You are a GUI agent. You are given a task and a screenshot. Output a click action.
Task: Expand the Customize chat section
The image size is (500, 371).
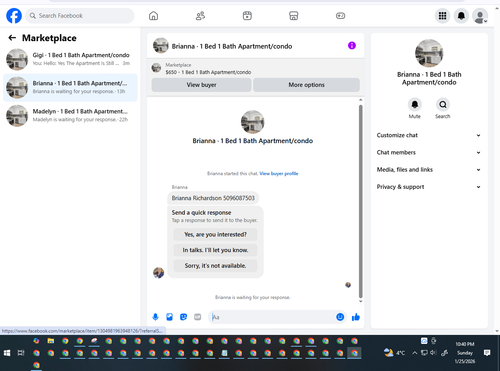pyautogui.click(x=429, y=135)
